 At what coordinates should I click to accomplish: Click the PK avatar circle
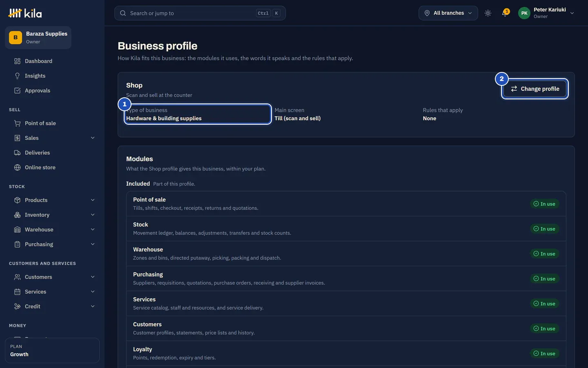point(524,13)
